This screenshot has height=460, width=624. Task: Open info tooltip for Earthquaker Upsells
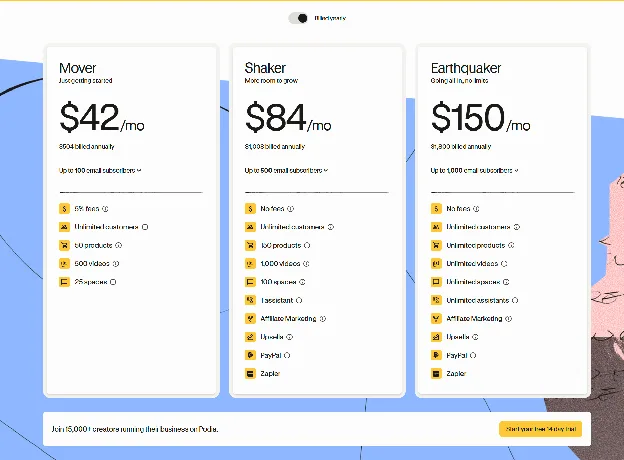point(475,337)
